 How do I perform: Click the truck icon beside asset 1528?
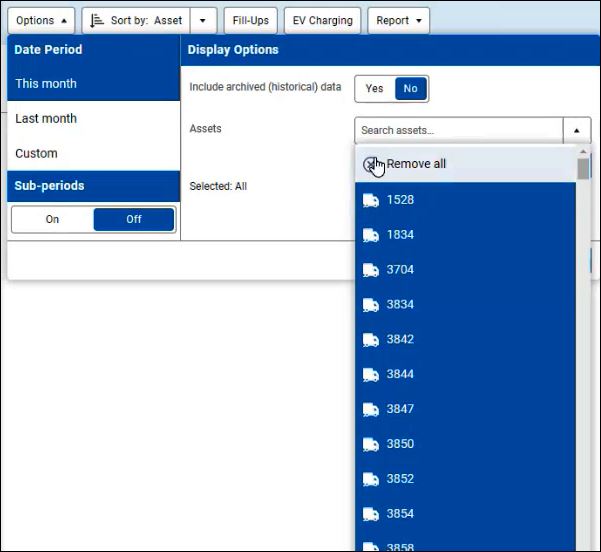(x=370, y=200)
